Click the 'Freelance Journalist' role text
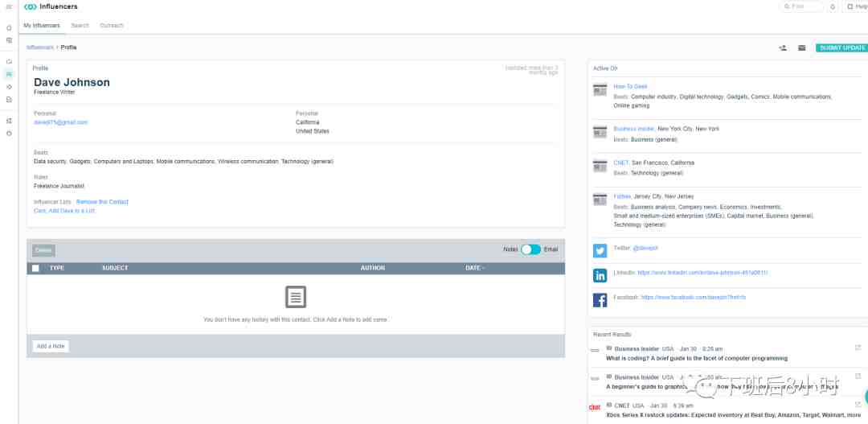The height and width of the screenshot is (424, 868). pyautogui.click(x=59, y=186)
